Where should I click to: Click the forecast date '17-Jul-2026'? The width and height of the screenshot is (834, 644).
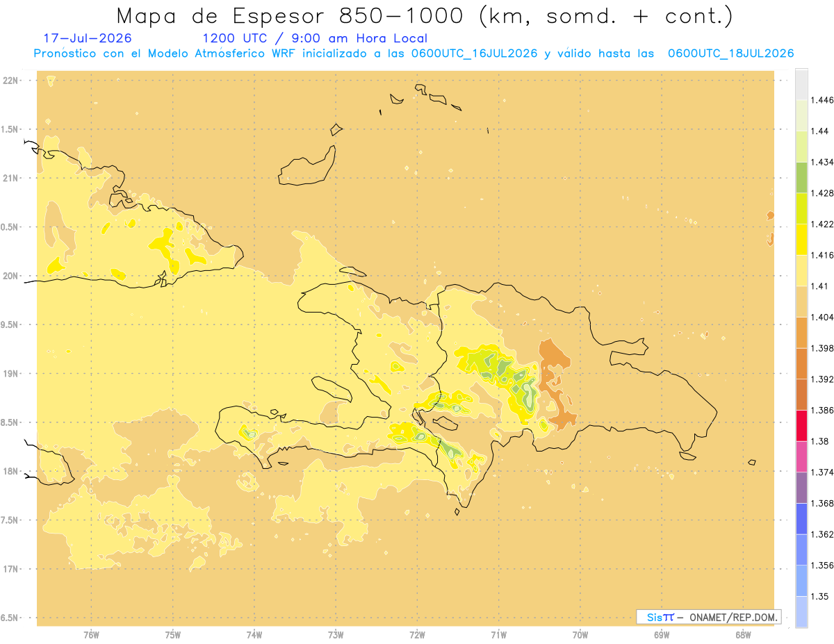tap(87, 39)
